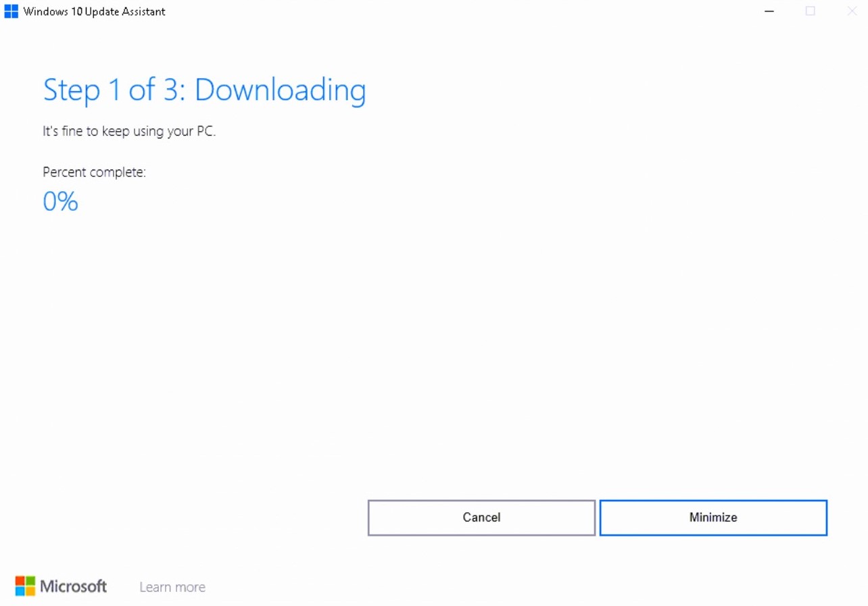This screenshot has height=606, width=868.
Task: Click the empty title bar space beside the title
Action: [x=460, y=11]
